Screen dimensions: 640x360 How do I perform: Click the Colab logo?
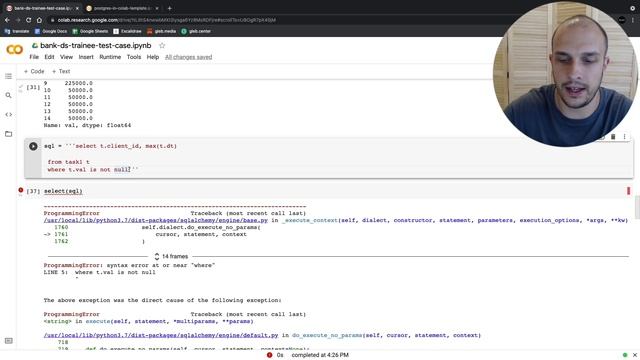click(x=14, y=50)
